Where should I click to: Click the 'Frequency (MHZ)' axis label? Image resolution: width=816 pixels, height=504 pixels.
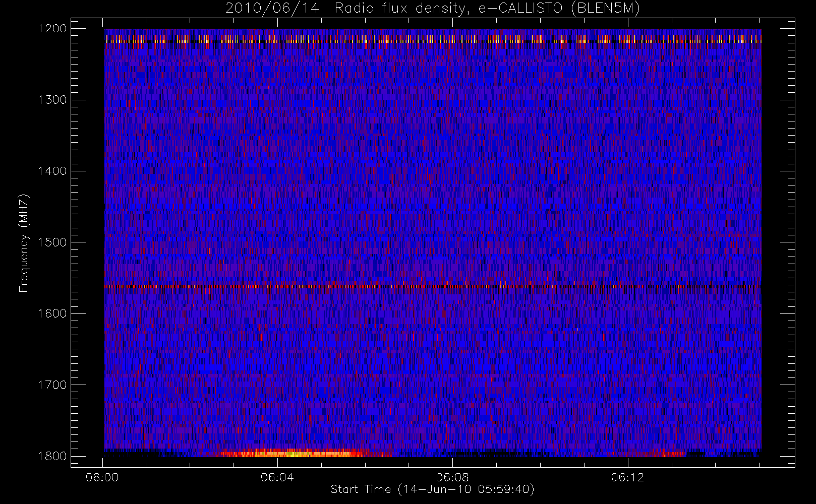point(24,243)
